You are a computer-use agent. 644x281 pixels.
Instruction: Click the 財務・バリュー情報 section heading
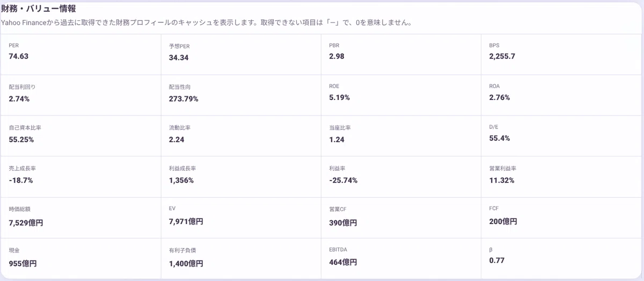tap(38, 9)
